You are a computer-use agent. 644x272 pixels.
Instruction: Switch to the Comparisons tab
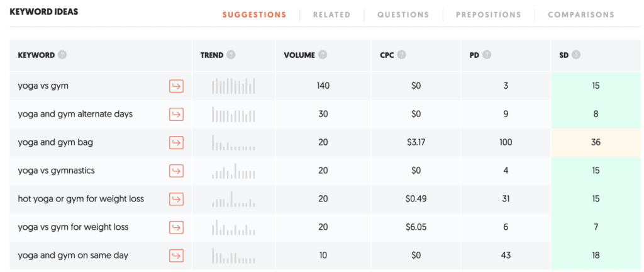581,14
